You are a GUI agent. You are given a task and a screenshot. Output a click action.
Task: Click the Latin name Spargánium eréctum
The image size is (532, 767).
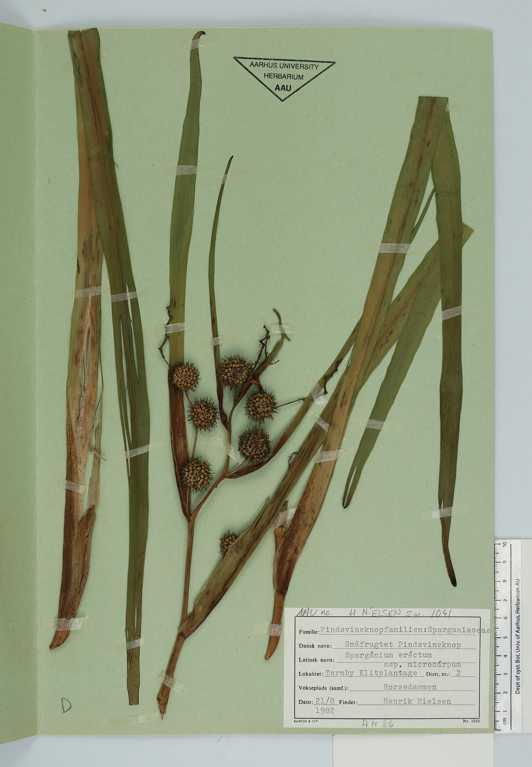(388, 655)
